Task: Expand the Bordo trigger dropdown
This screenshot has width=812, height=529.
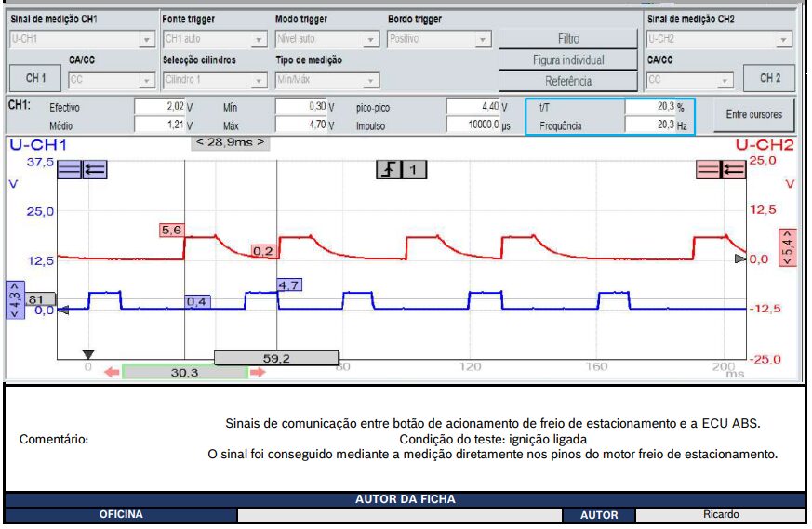Action: pos(439,40)
